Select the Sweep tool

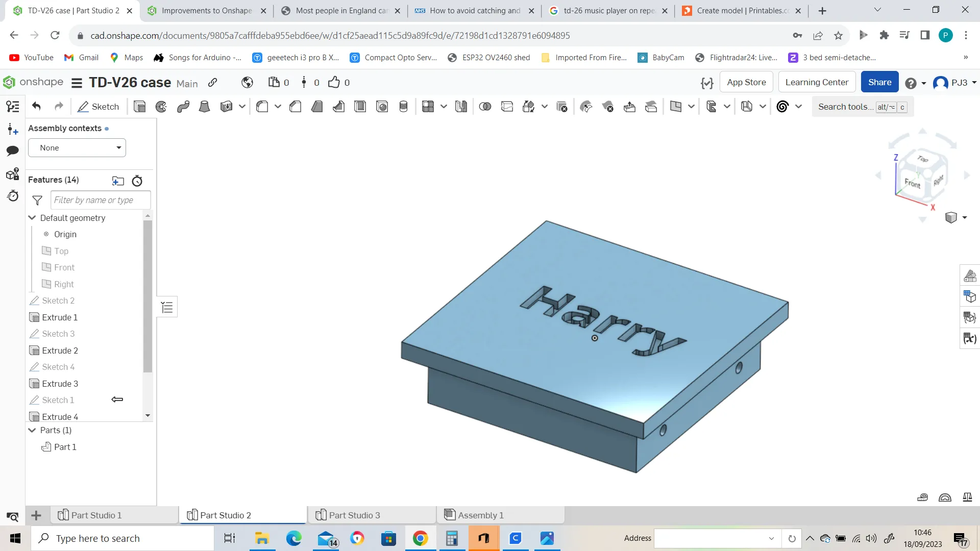183,107
